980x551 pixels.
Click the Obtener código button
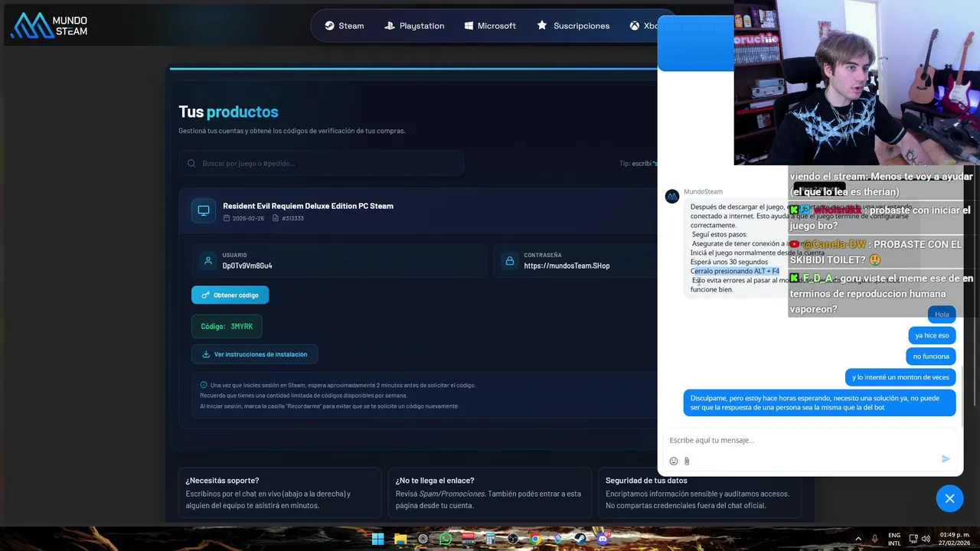point(230,295)
